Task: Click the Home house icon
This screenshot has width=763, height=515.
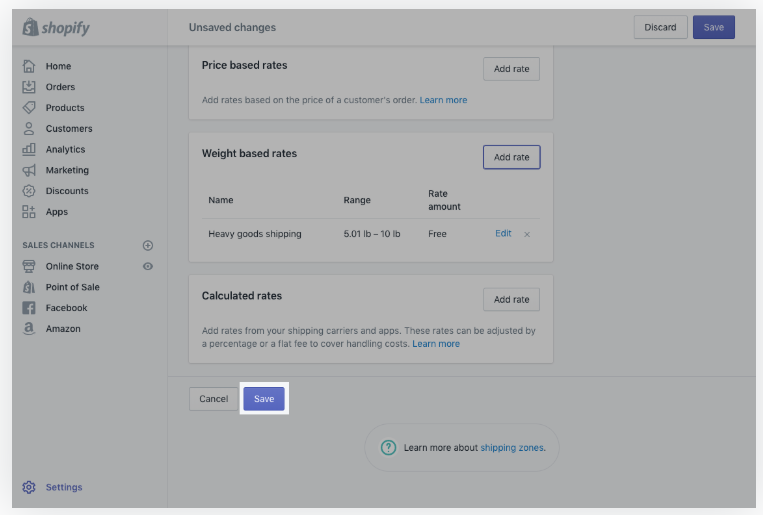Action: coord(29,66)
